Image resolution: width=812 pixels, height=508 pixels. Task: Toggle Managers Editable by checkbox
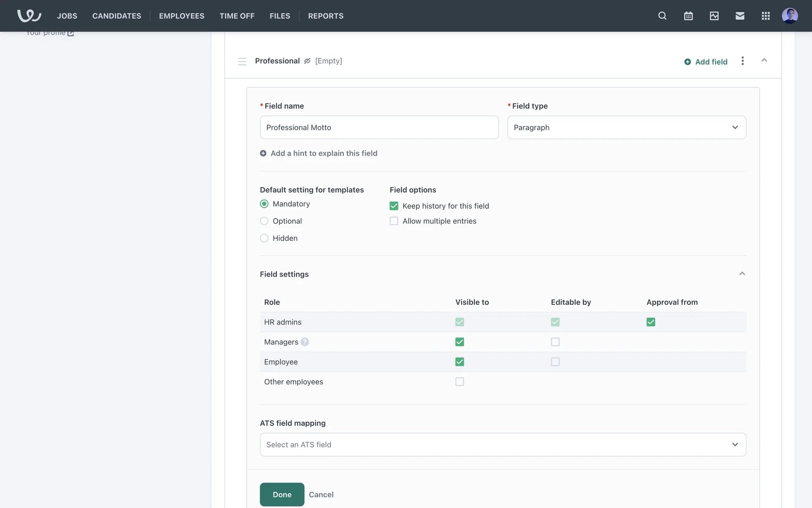[x=555, y=342]
